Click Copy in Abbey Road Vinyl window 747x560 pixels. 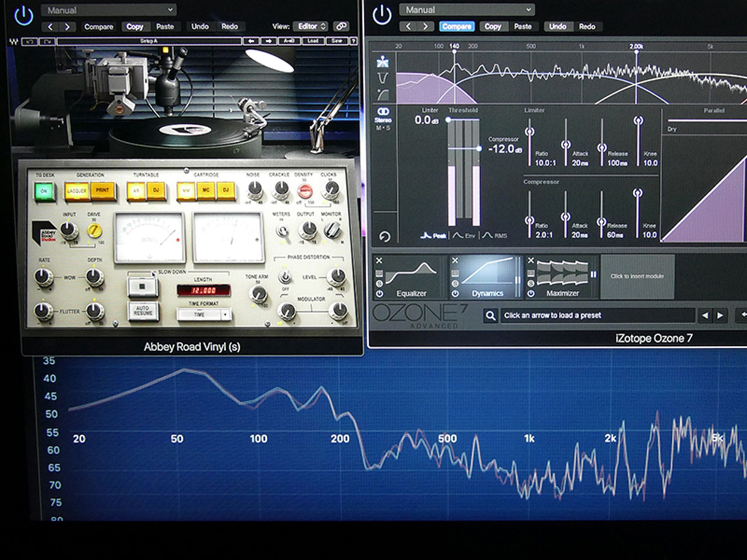135,27
